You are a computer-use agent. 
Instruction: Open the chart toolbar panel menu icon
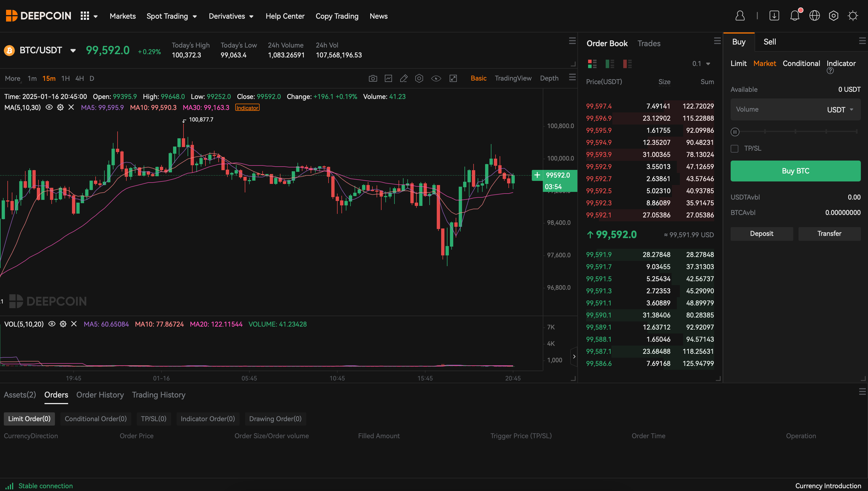(572, 77)
